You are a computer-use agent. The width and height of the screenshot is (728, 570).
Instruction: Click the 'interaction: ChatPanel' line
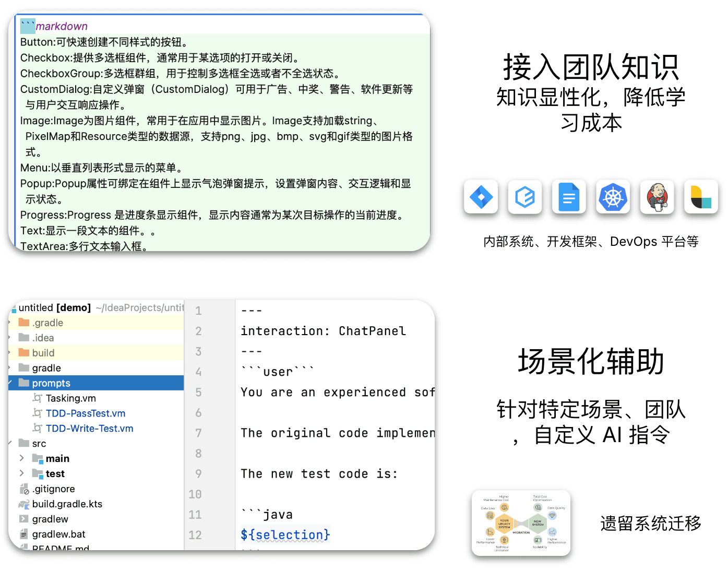(x=323, y=331)
